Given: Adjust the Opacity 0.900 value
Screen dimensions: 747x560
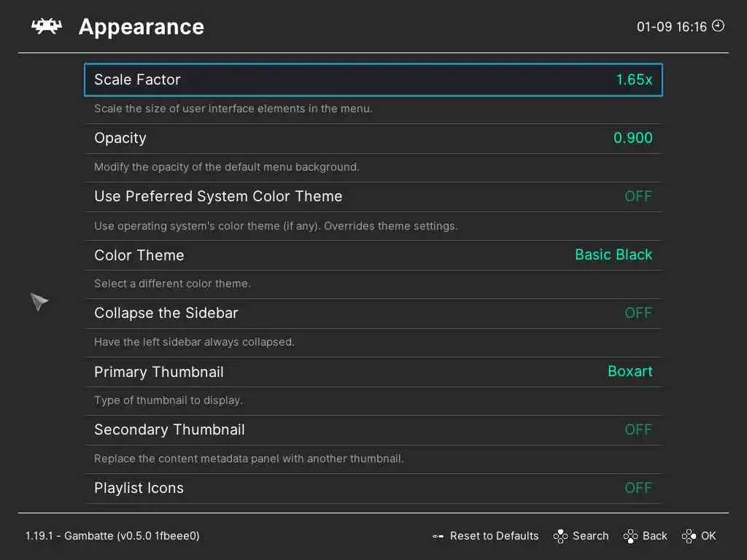Looking at the screenshot, I should click(x=632, y=138).
